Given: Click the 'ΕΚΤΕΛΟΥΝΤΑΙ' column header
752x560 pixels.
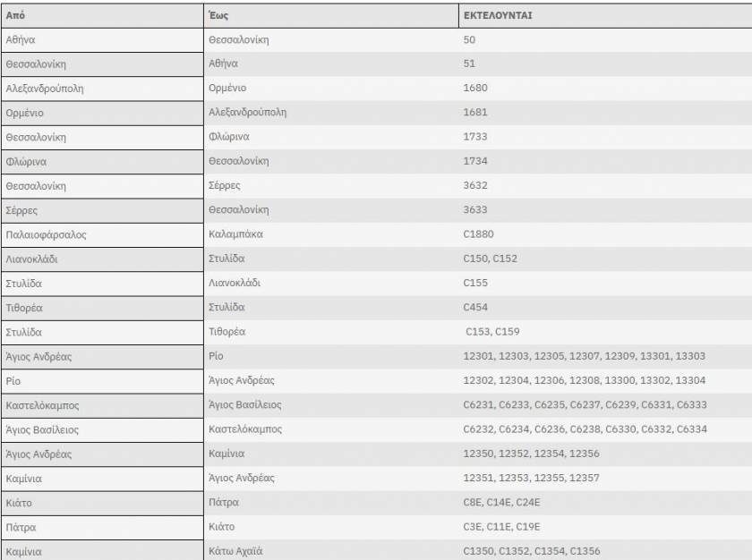Looking at the screenshot, I should coord(497,15).
